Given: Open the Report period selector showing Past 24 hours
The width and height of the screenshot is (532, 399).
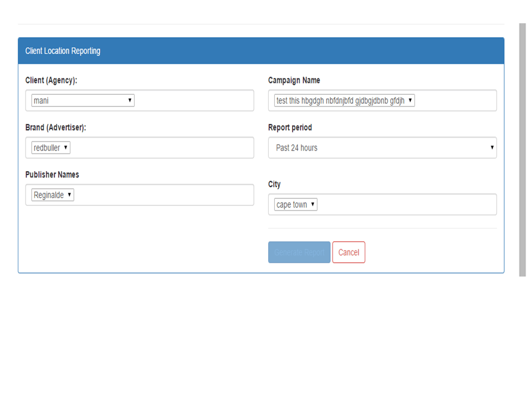Looking at the screenshot, I should pos(382,147).
